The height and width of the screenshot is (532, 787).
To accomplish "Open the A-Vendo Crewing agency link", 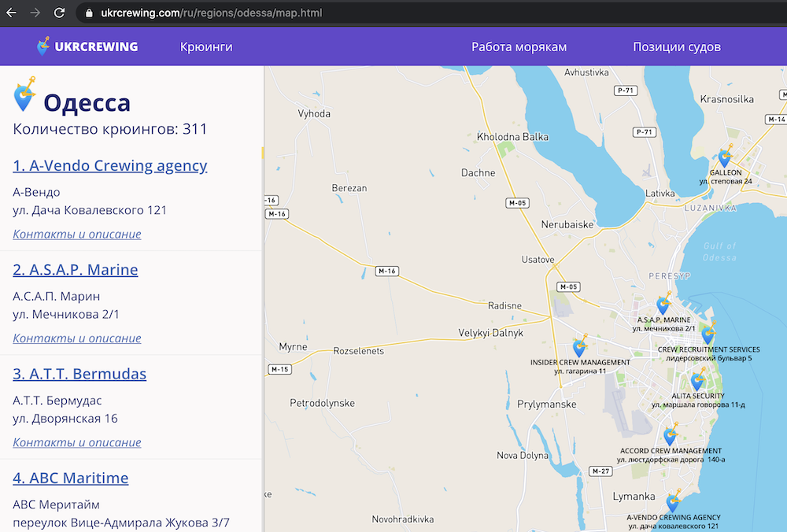I will click(x=110, y=165).
